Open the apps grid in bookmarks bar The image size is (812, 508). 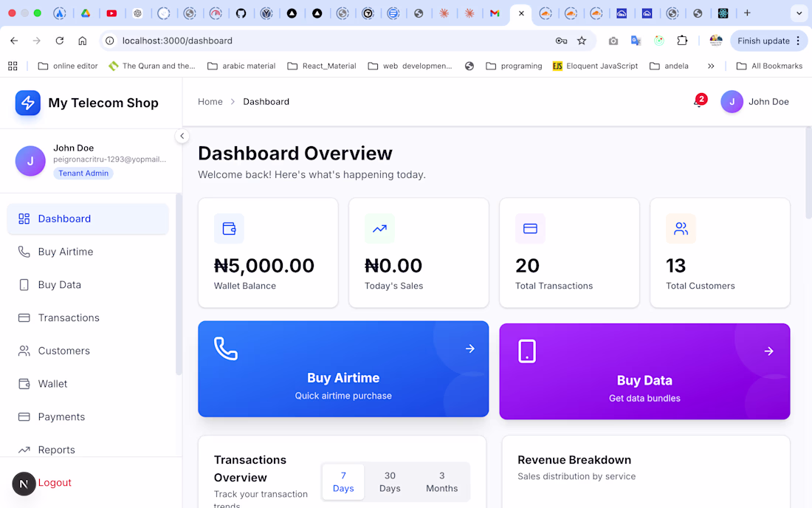click(13, 66)
